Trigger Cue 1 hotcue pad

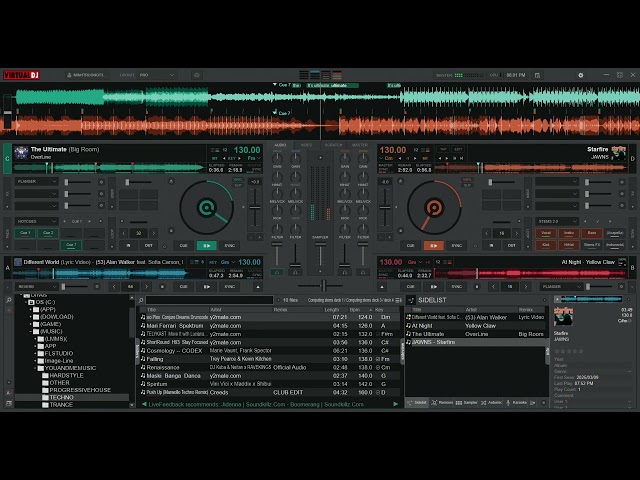coord(25,233)
